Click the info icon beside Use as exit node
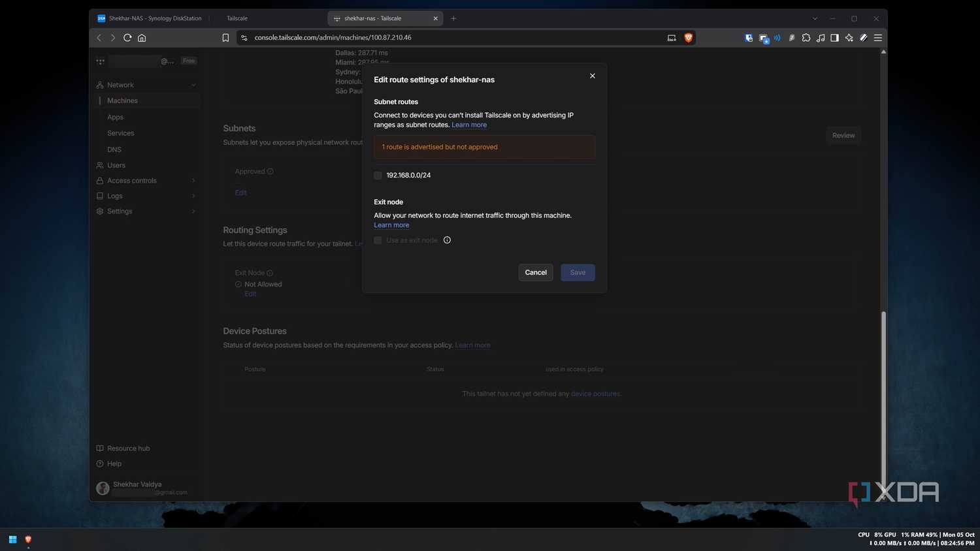Viewport: 980px width, 551px height. (447, 240)
